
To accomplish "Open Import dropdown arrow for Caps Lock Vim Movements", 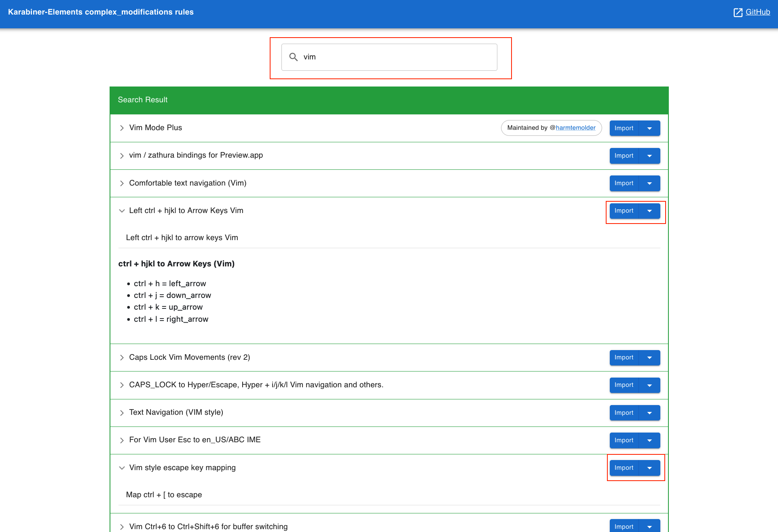I will click(649, 357).
